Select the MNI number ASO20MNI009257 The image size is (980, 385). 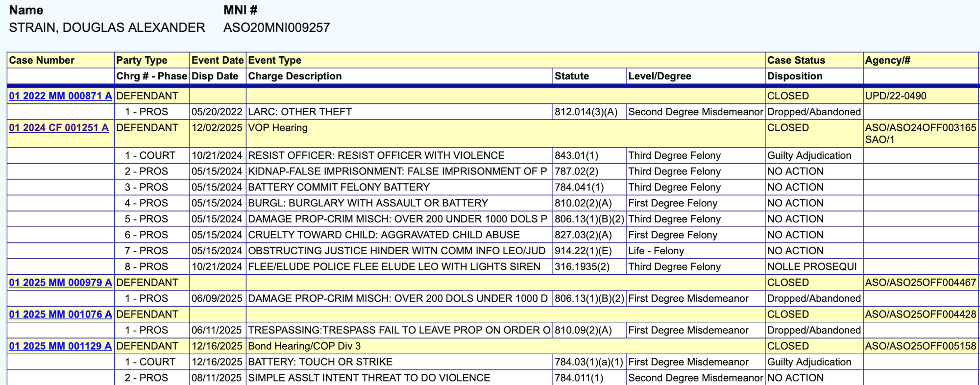tap(276, 27)
